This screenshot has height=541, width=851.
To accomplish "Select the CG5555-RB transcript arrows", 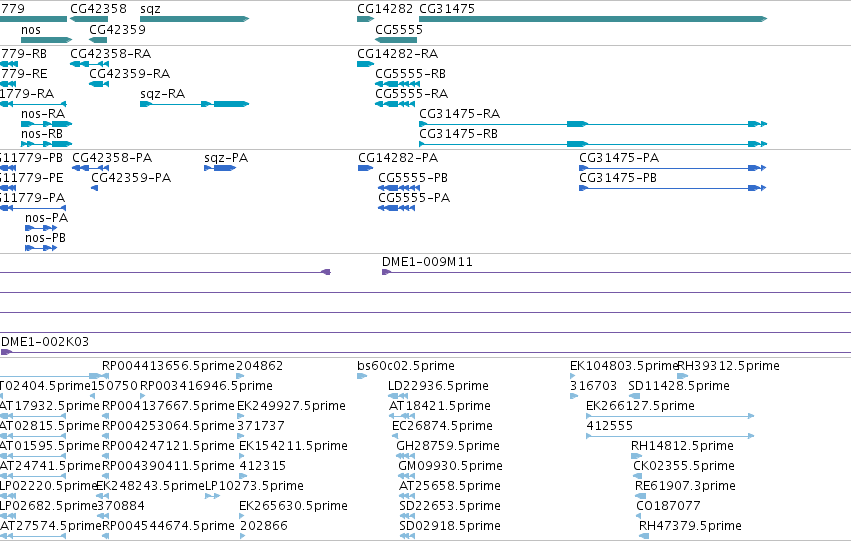I will 397,84.
